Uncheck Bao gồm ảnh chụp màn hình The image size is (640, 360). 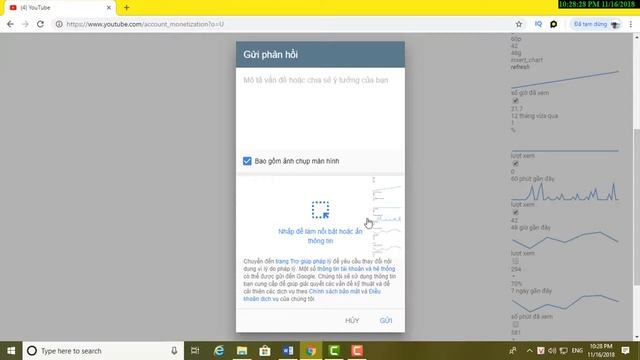pos(247,161)
